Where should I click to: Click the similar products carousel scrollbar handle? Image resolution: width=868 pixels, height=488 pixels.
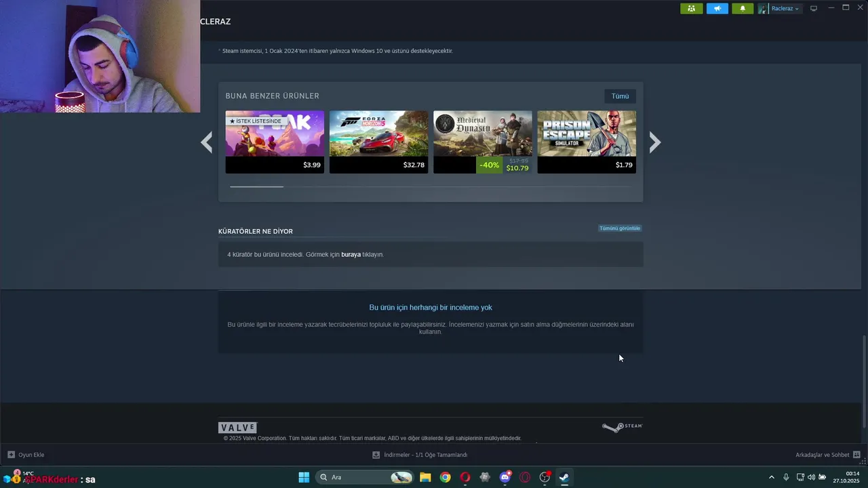coord(256,186)
